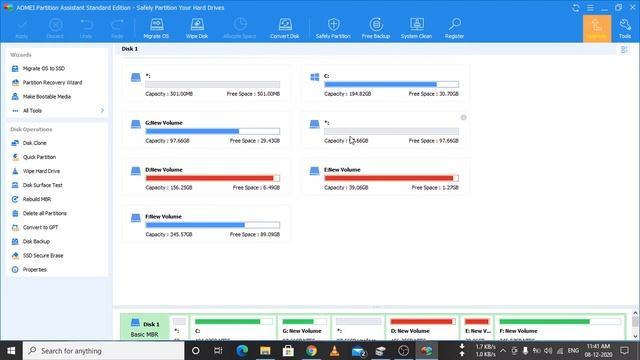Open Safely Partition from the toolbar
The width and height of the screenshot is (640, 360).
click(333, 28)
